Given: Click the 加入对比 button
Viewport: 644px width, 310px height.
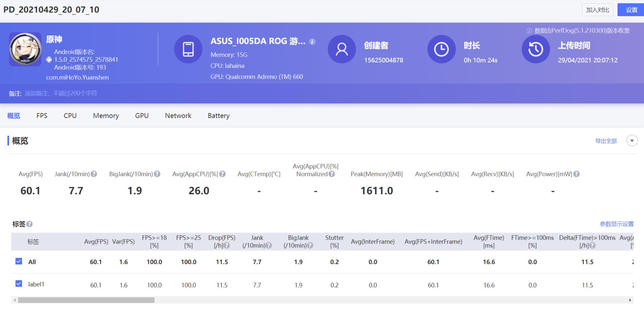Looking at the screenshot, I should click(x=597, y=10).
